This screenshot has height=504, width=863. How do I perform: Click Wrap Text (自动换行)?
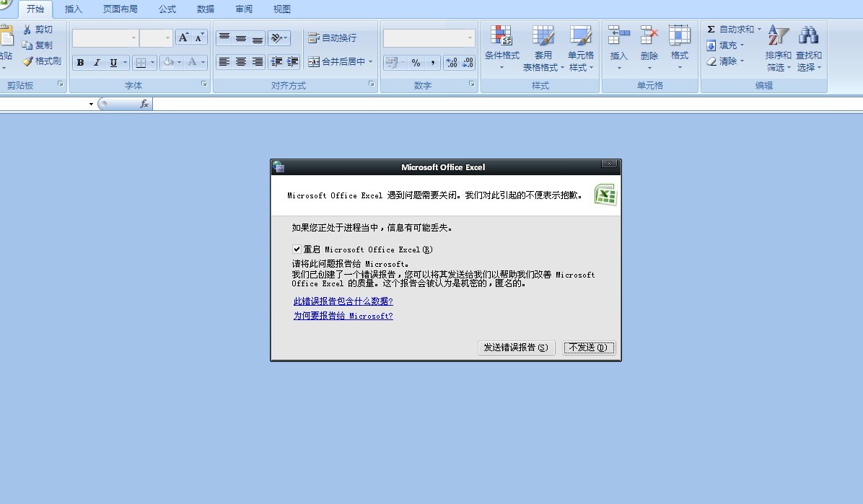[x=333, y=37]
